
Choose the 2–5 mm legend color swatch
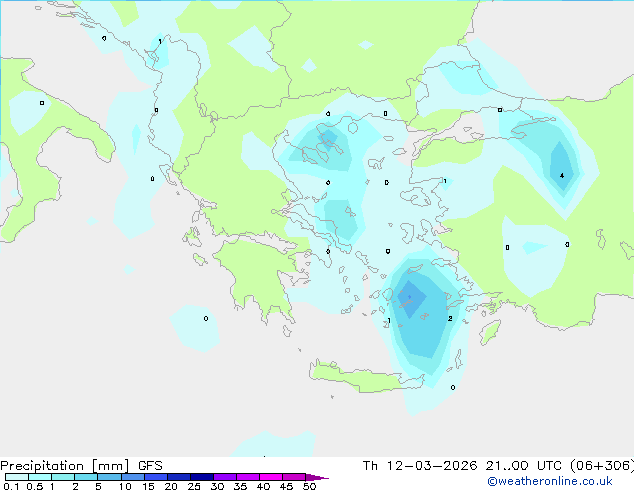[x=86, y=477]
